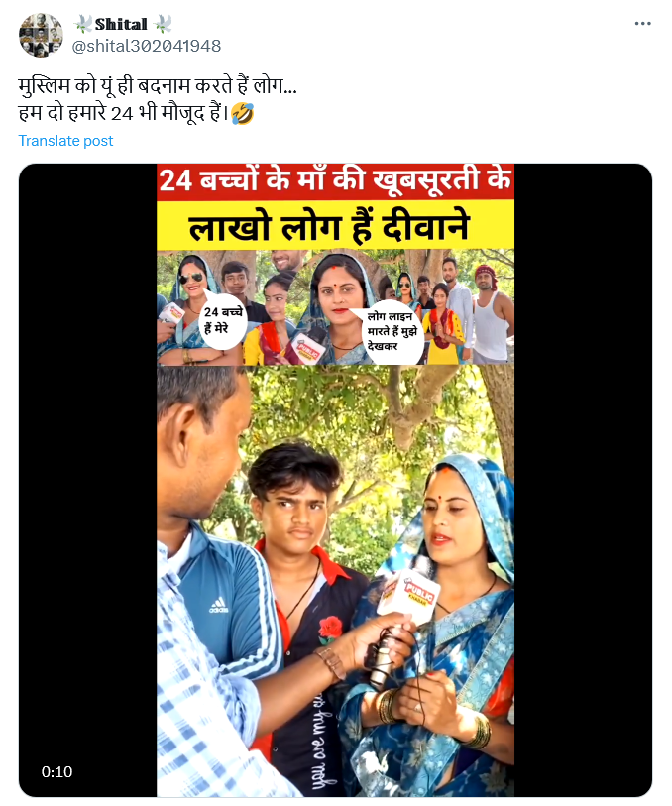Viewport: 672px width, 806px height.
Task: Click the dove emoji before Shital's name
Action: [82, 24]
